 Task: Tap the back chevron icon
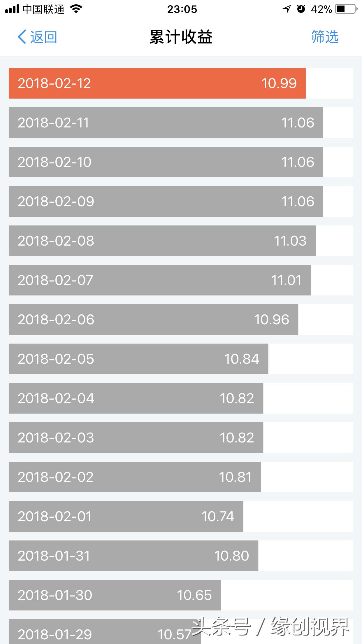pyautogui.click(x=22, y=36)
